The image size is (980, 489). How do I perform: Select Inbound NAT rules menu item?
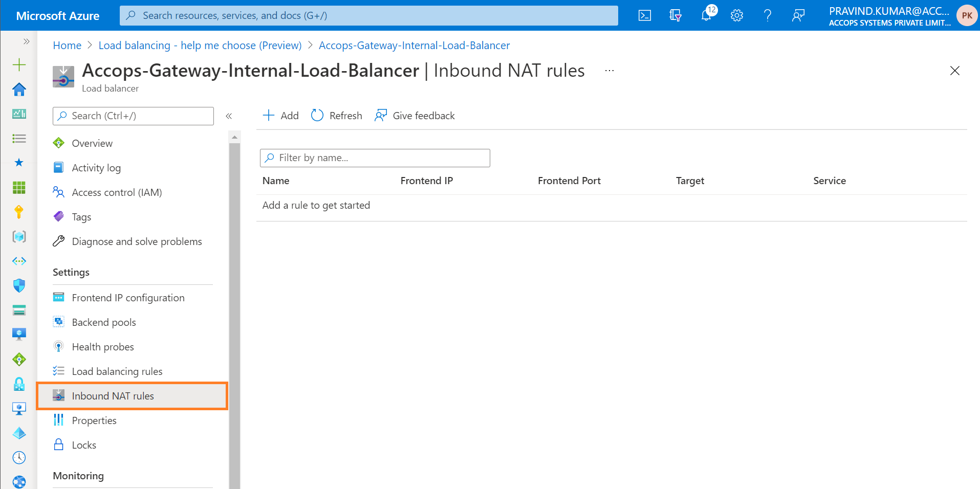(133, 396)
